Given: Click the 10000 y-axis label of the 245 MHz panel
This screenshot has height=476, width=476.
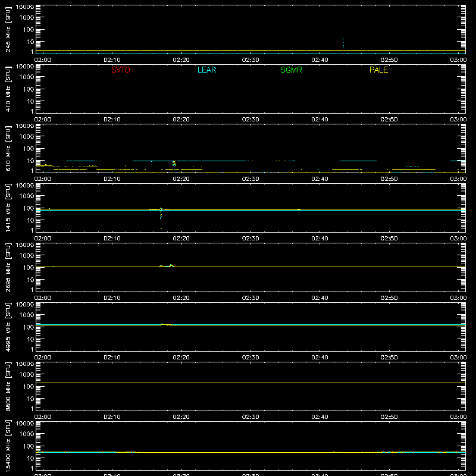Looking at the screenshot, I should click(25, 7).
